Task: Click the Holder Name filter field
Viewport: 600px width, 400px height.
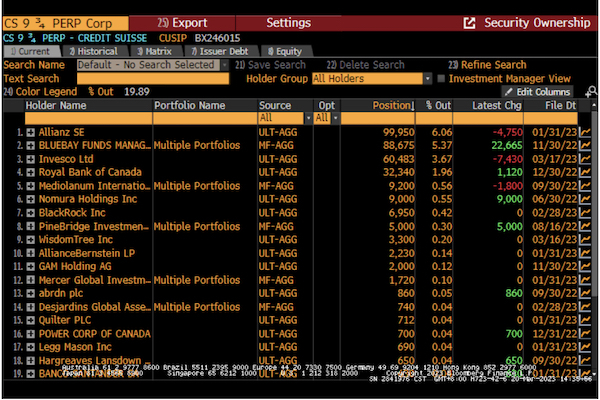Action: (89, 118)
